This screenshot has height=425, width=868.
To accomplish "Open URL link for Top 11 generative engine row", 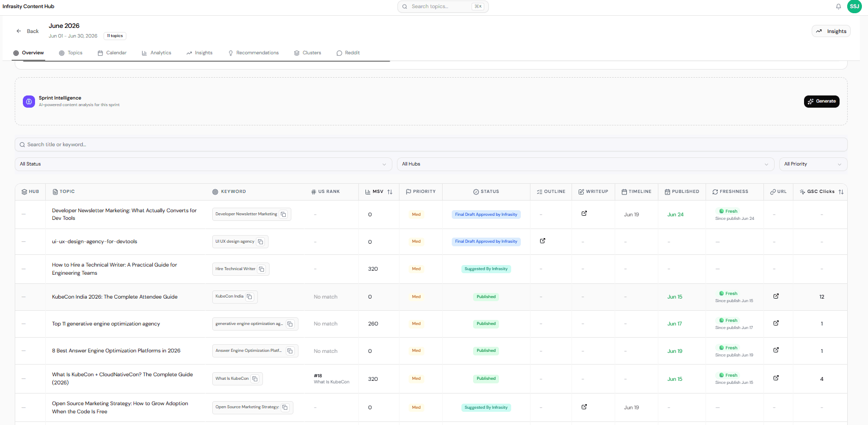I will (x=776, y=323).
